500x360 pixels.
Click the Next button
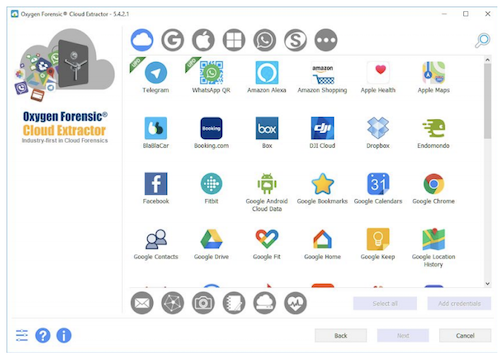tap(403, 335)
